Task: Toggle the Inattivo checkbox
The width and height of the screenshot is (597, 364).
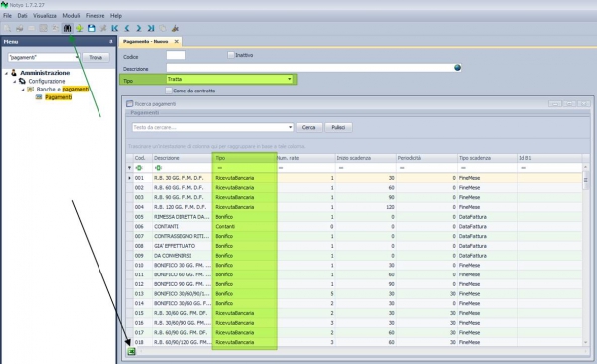Action: point(231,55)
